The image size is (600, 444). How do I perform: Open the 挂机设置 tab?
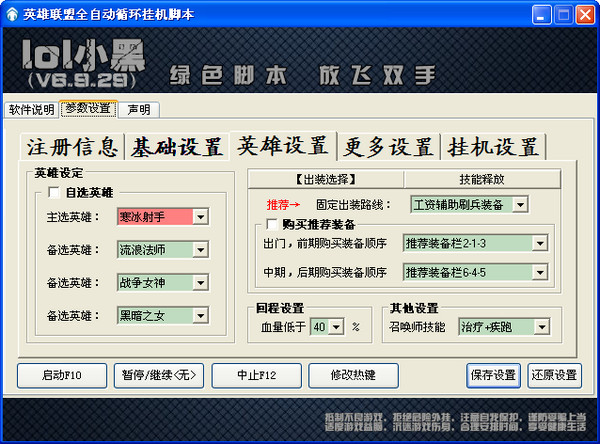(x=493, y=147)
